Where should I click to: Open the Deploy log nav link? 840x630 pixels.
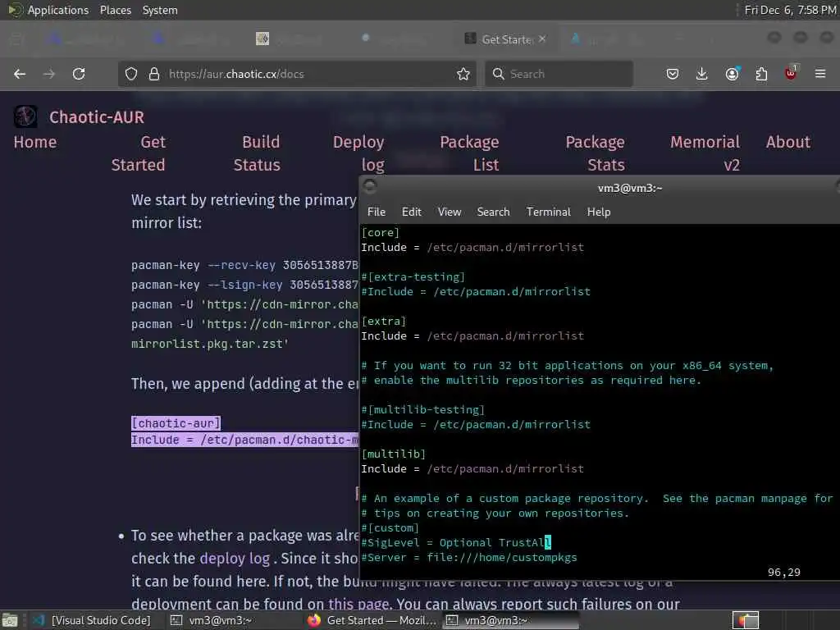tap(358, 153)
